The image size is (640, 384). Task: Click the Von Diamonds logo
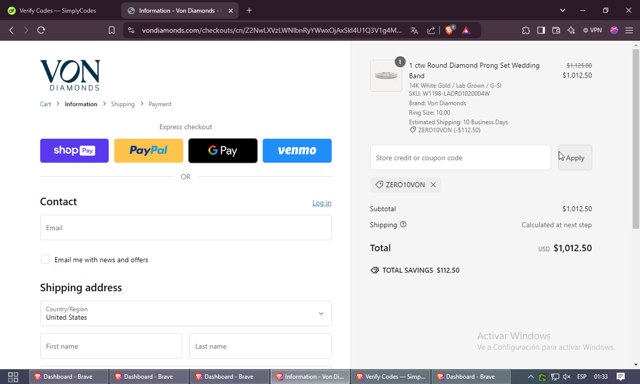point(70,75)
